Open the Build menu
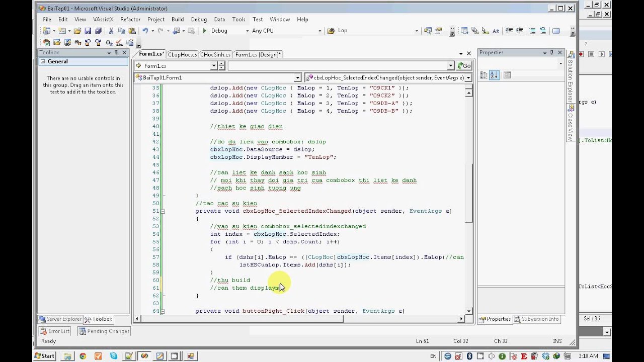Viewport: 644px width, 362px height. (x=178, y=19)
